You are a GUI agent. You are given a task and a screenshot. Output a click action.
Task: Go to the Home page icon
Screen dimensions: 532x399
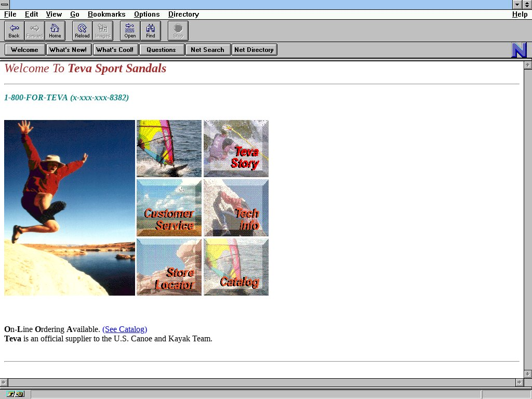55,31
